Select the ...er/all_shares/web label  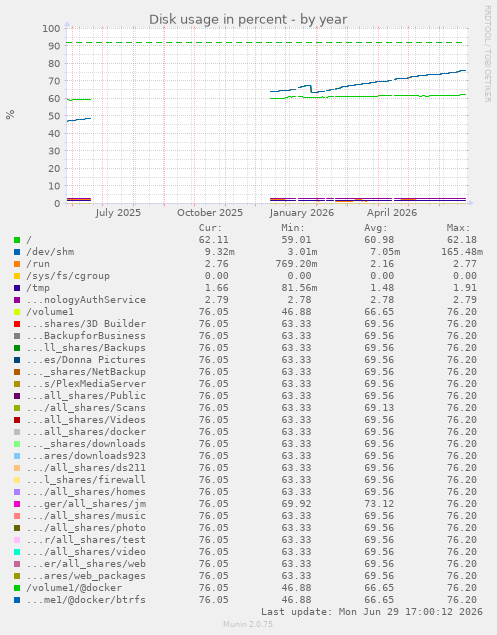click(86, 564)
